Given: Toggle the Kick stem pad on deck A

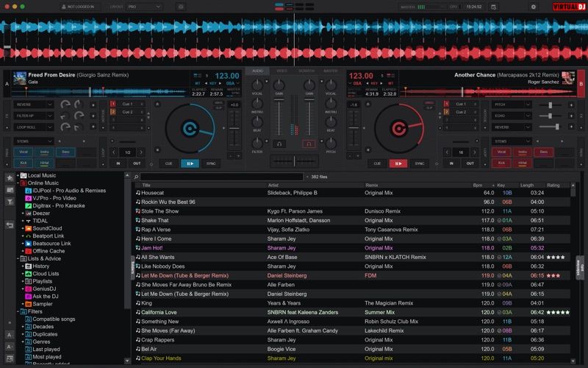Looking at the screenshot, I should tap(24, 163).
